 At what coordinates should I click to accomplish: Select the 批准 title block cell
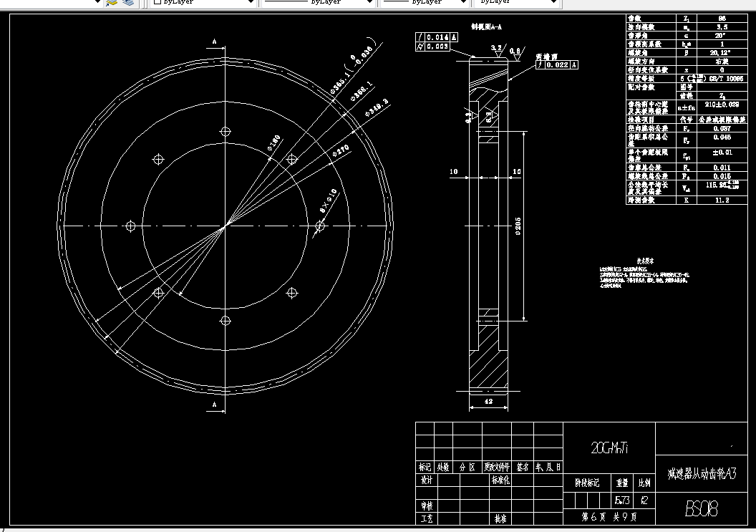click(x=500, y=518)
